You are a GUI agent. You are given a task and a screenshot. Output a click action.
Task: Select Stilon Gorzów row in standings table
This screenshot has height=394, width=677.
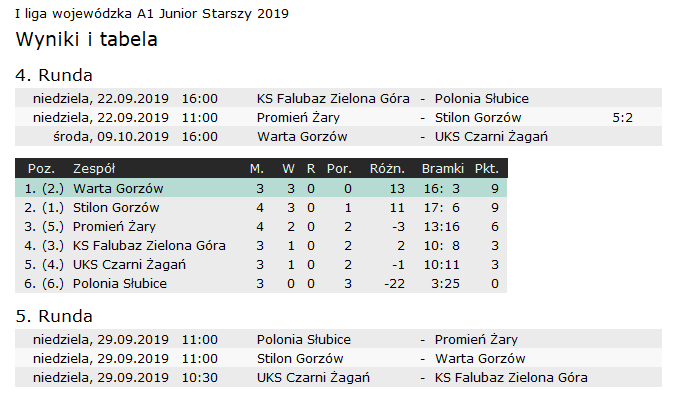click(261, 208)
